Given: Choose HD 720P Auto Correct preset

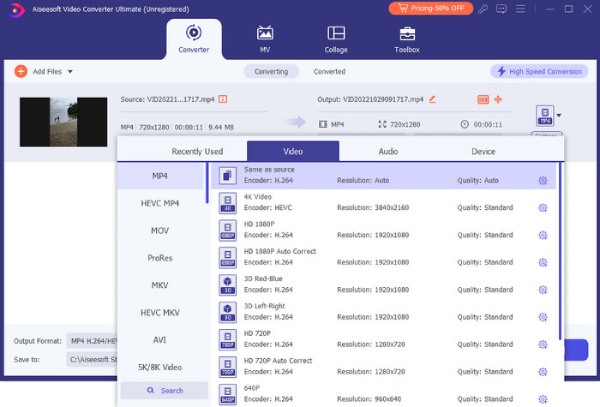Looking at the screenshot, I should point(383,366).
